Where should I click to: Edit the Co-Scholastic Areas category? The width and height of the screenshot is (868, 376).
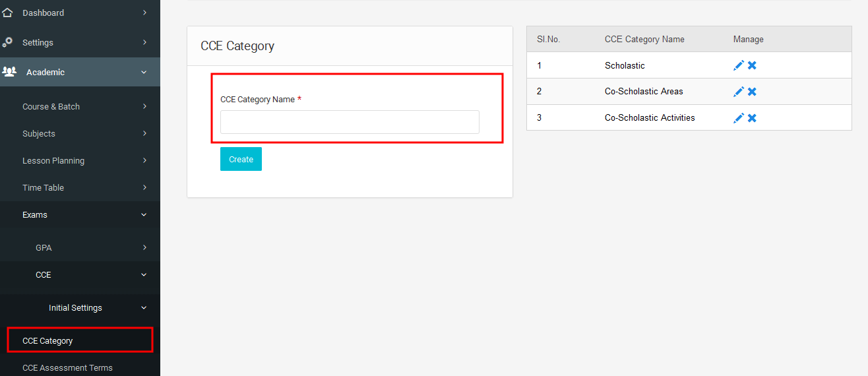tap(739, 92)
